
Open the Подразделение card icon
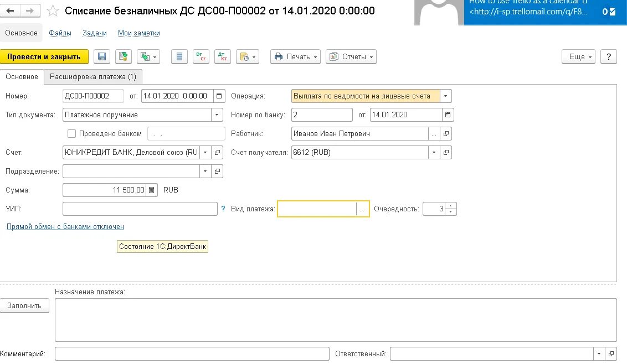coord(217,171)
